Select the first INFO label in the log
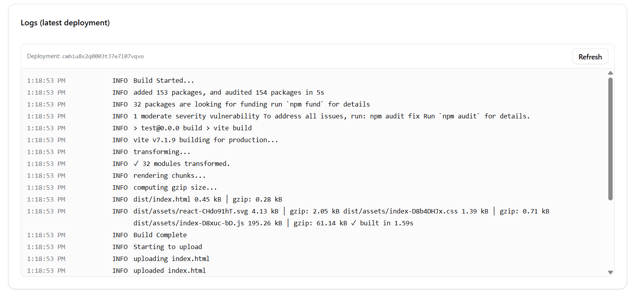The image size is (644, 297). [x=120, y=80]
